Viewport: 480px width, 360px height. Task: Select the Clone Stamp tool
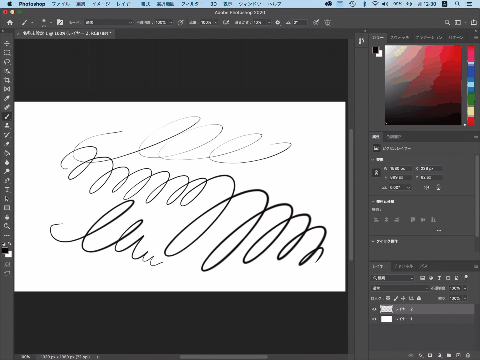[x=7, y=126]
